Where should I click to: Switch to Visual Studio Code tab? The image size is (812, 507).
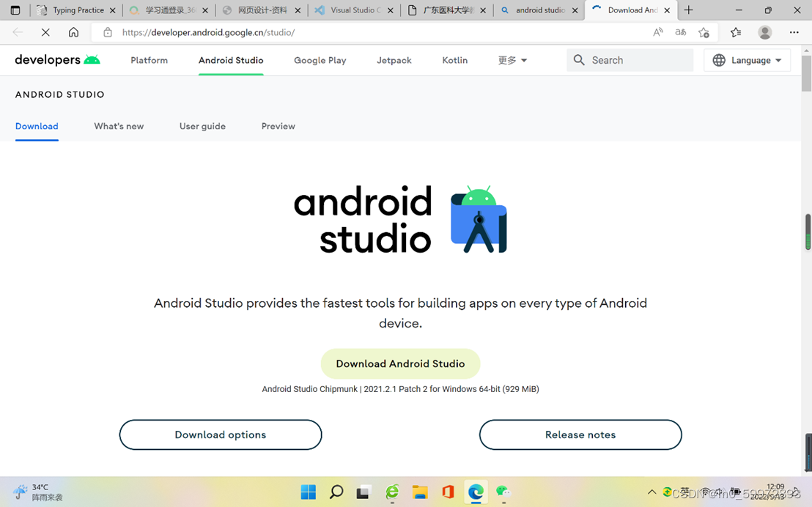click(355, 10)
